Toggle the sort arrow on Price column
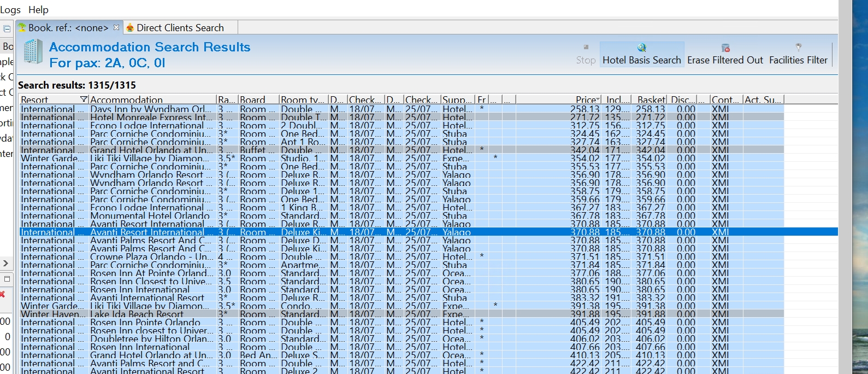868x374 pixels. click(598, 100)
